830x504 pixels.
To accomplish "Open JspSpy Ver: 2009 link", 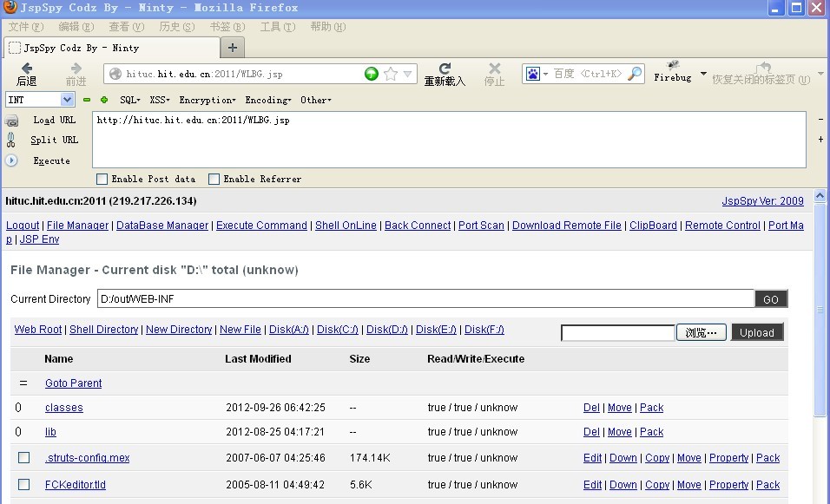I will point(762,201).
